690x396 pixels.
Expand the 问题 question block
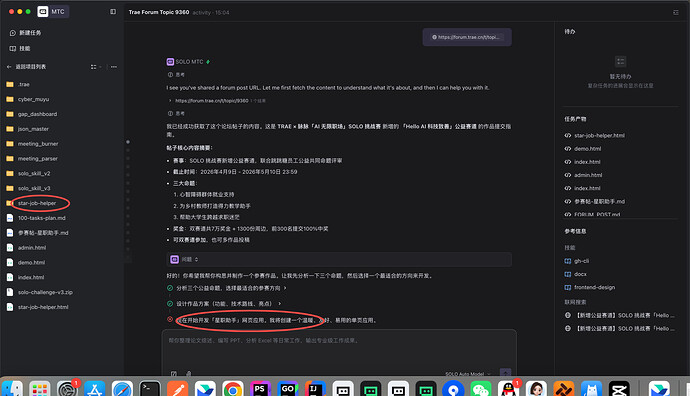(339, 260)
